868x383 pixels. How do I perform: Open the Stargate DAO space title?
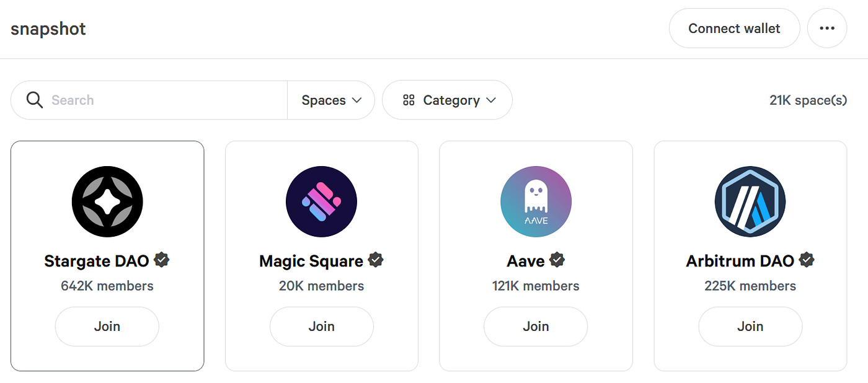click(x=97, y=261)
